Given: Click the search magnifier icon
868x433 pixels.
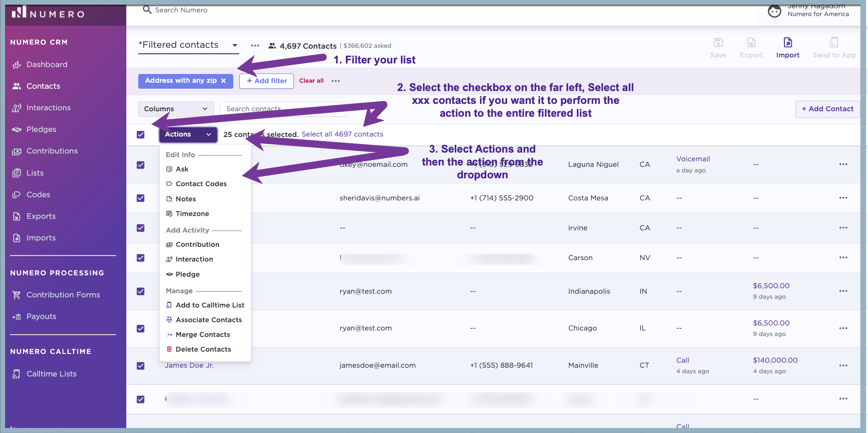Looking at the screenshot, I should [147, 10].
